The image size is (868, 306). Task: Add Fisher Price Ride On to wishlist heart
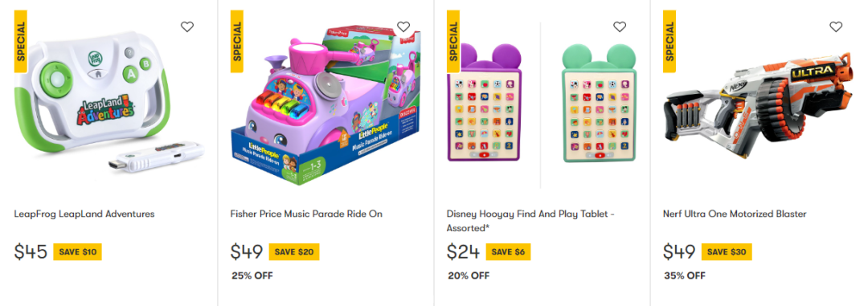click(403, 27)
